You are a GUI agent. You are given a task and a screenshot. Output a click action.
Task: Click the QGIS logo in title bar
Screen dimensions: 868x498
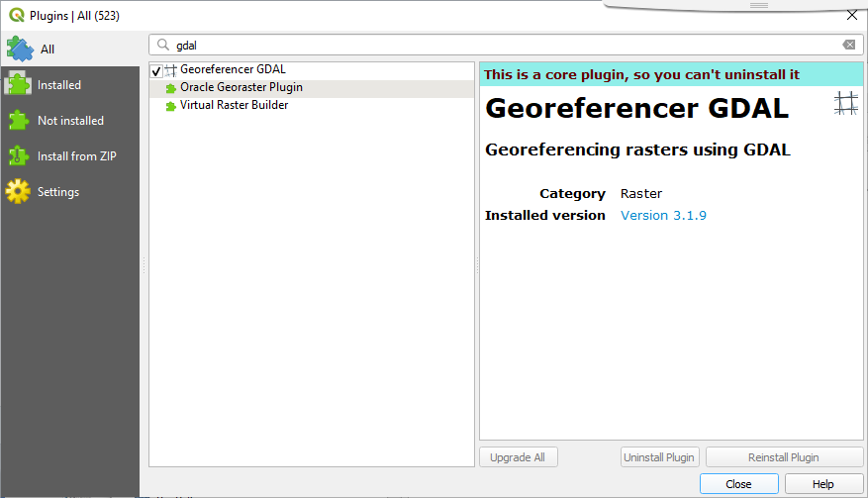pos(17,15)
